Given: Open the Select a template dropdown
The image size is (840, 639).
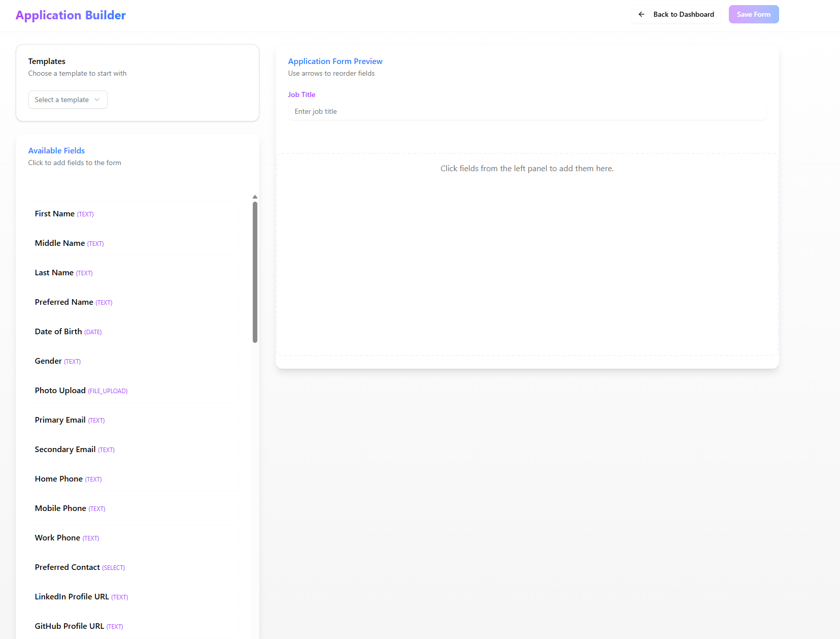Looking at the screenshot, I should pyautogui.click(x=68, y=100).
